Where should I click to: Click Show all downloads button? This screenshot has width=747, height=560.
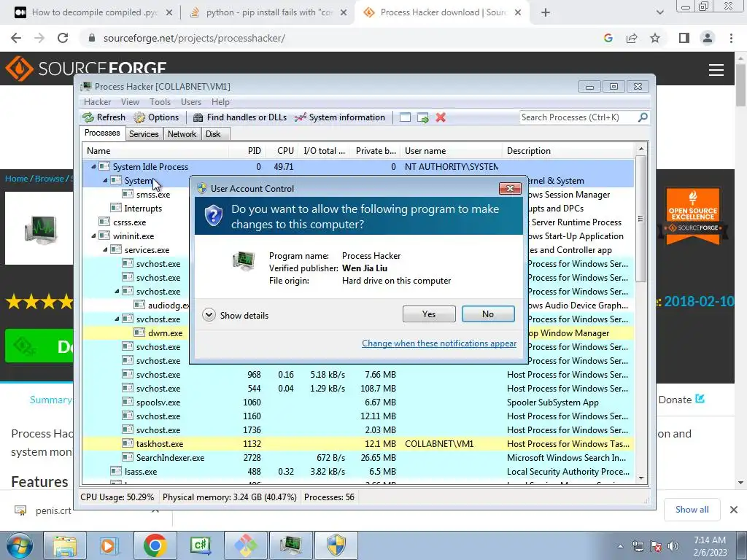pos(692,510)
